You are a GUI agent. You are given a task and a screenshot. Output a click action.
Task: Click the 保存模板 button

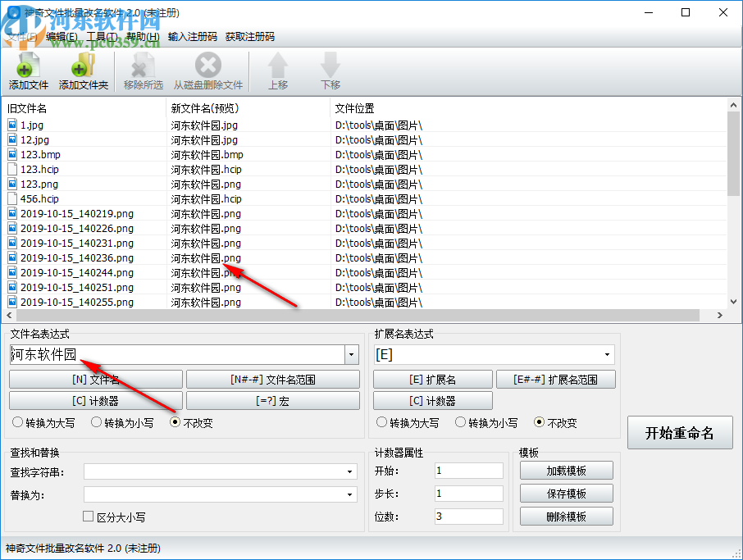click(566, 494)
